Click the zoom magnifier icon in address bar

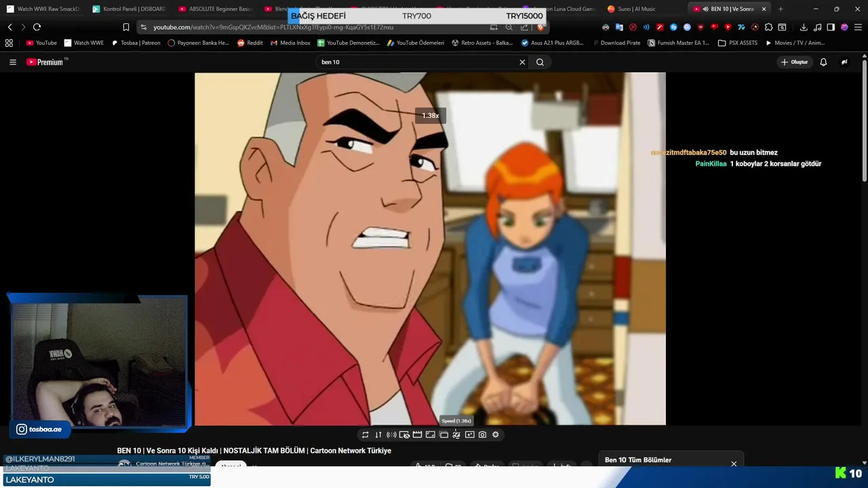[509, 27]
